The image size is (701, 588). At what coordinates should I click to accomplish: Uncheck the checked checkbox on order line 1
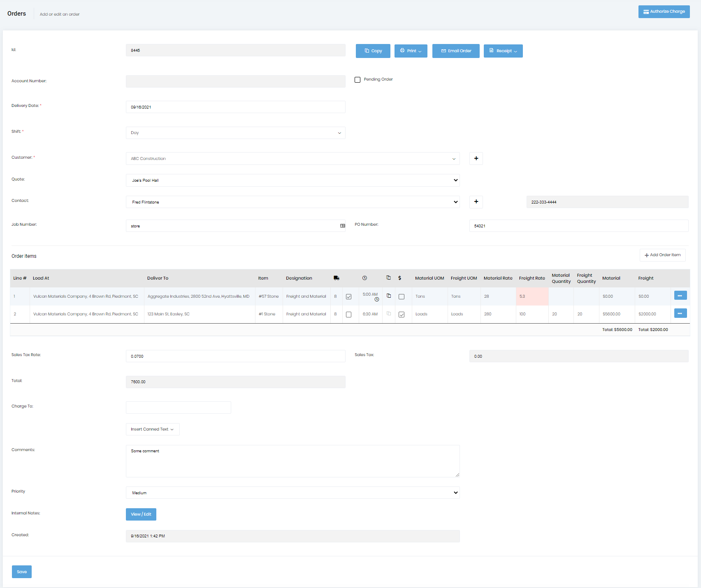point(349,296)
